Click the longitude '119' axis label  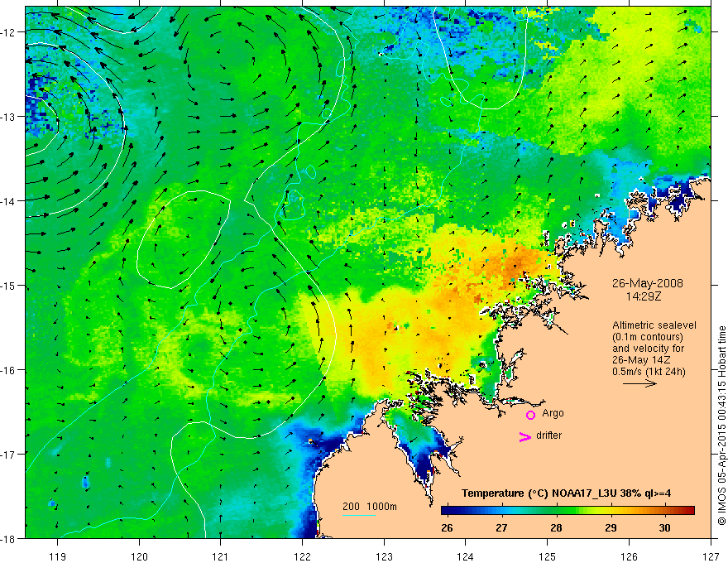[58, 556]
